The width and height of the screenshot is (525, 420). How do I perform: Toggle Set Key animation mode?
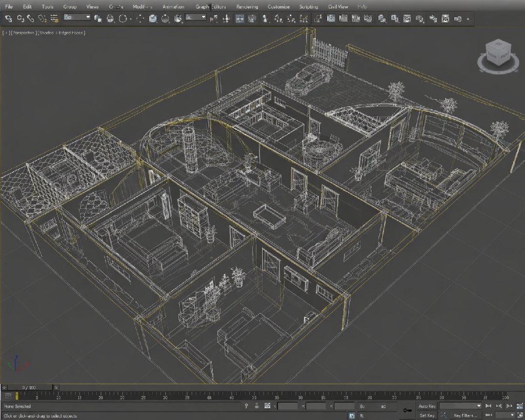[427, 415]
